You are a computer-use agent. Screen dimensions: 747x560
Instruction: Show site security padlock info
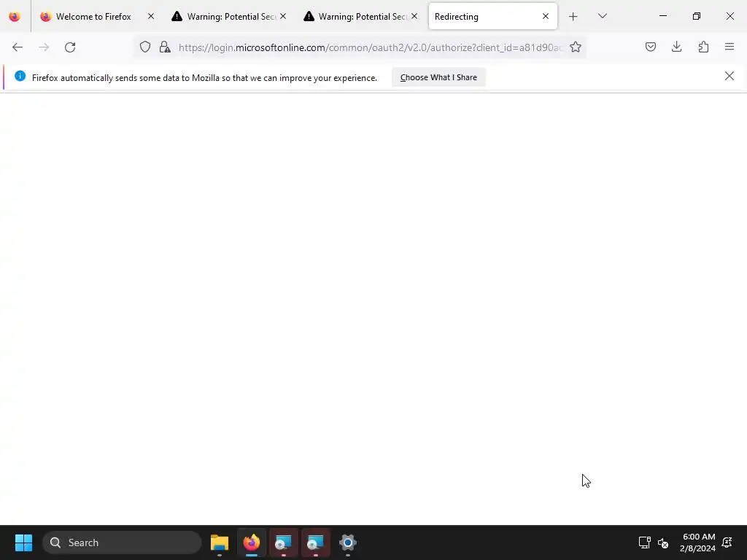[165, 47]
